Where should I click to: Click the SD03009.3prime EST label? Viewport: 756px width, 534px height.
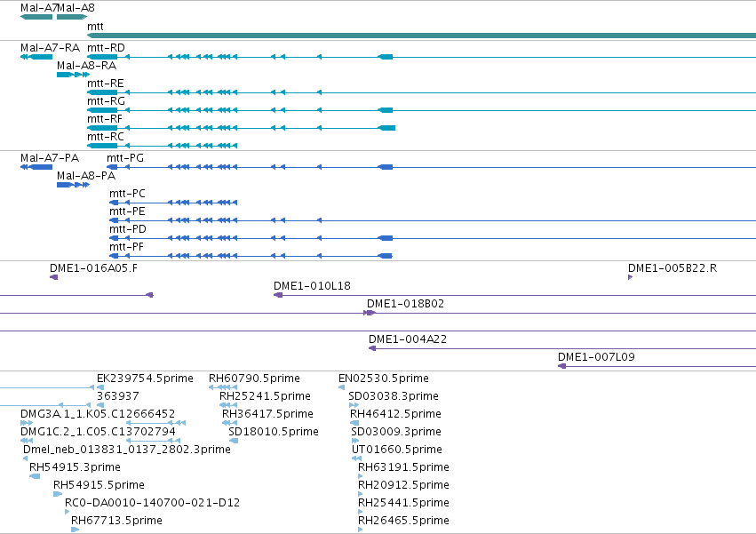click(x=396, y=433)
